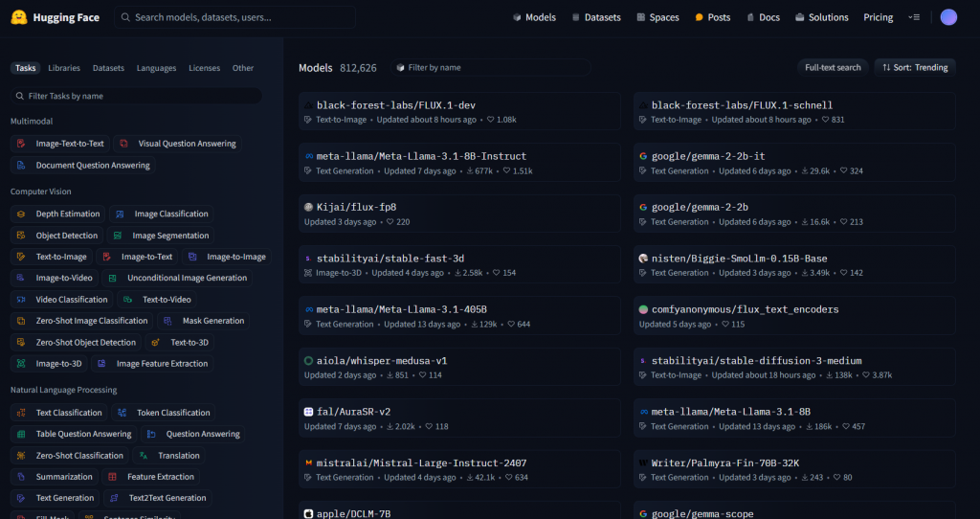Switch to the Other filter tab

coord(243,68)
